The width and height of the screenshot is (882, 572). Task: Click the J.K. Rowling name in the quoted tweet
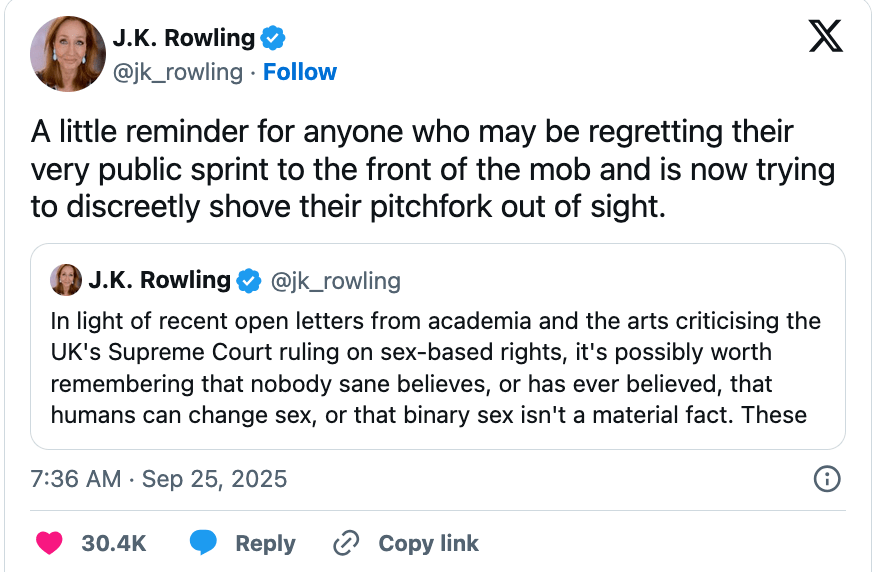click(159, 281)
